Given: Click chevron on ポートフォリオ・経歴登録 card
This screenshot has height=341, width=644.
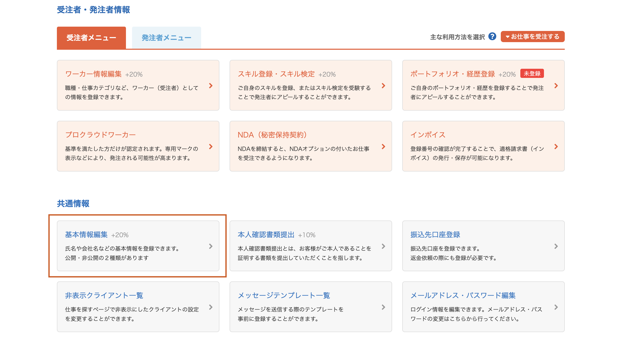Looking at the screenshot, I should coord(556,86).
